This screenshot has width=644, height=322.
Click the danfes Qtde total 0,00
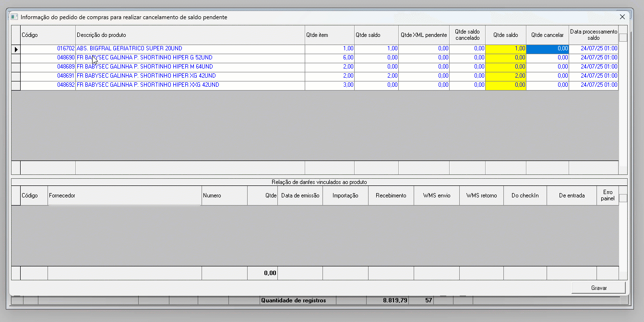click(x=262, y=273)
